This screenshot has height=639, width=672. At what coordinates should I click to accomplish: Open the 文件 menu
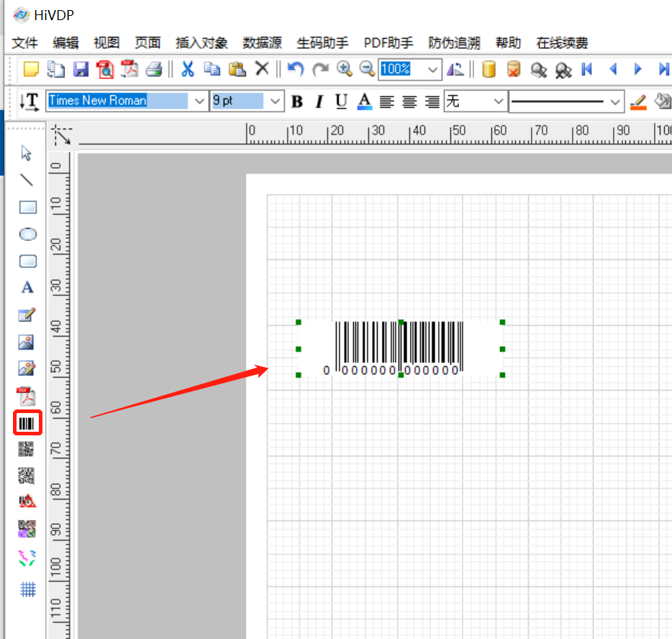coord(25,43)
